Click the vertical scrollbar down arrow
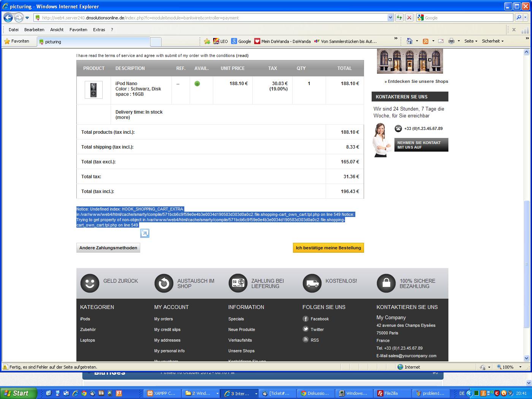Viewport: 532px width, 399px height. point(527,358)
